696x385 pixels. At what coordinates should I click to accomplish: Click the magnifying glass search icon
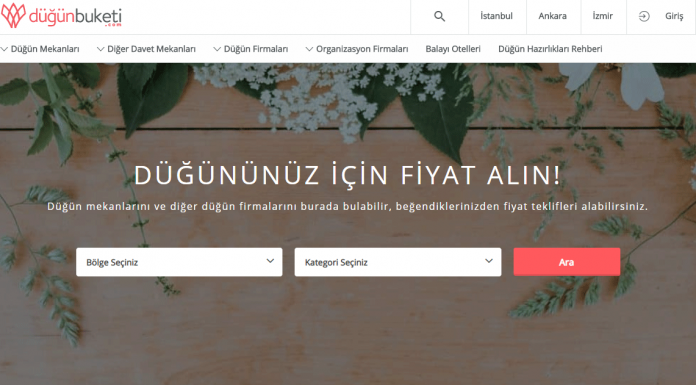tap(439, 16)
